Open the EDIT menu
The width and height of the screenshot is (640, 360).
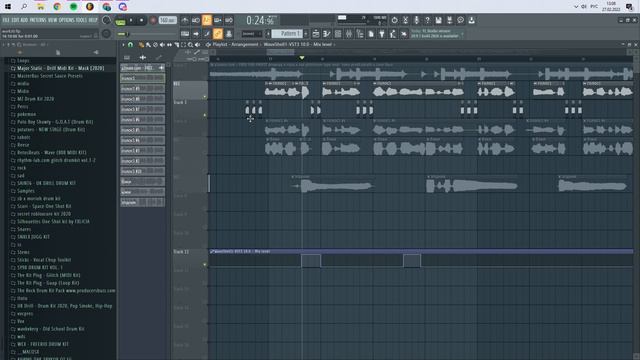[15, 20]
